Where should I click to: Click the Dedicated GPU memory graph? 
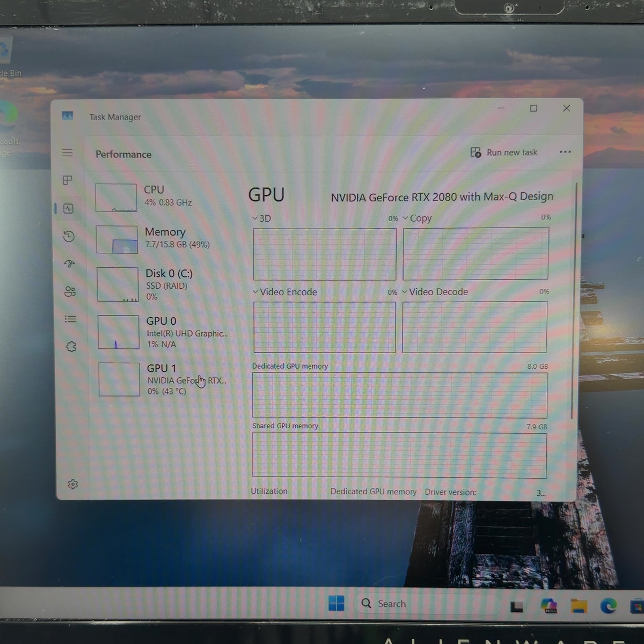coord(400,396)
